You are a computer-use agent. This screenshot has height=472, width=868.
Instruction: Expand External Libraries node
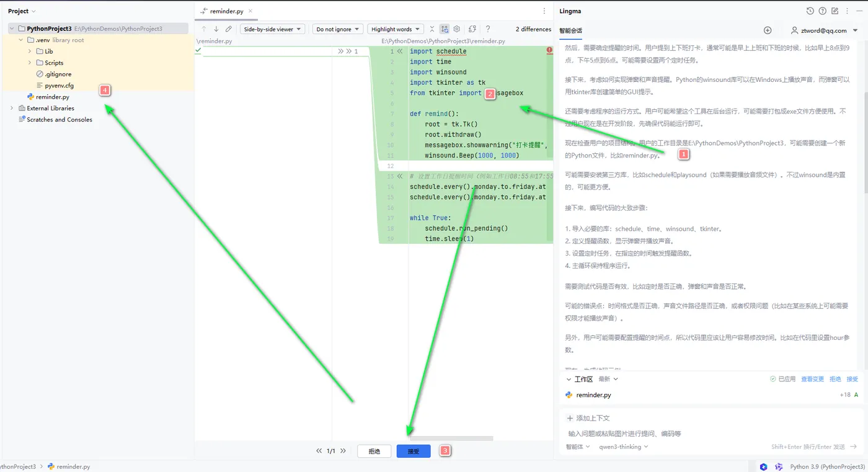[12, 108]
